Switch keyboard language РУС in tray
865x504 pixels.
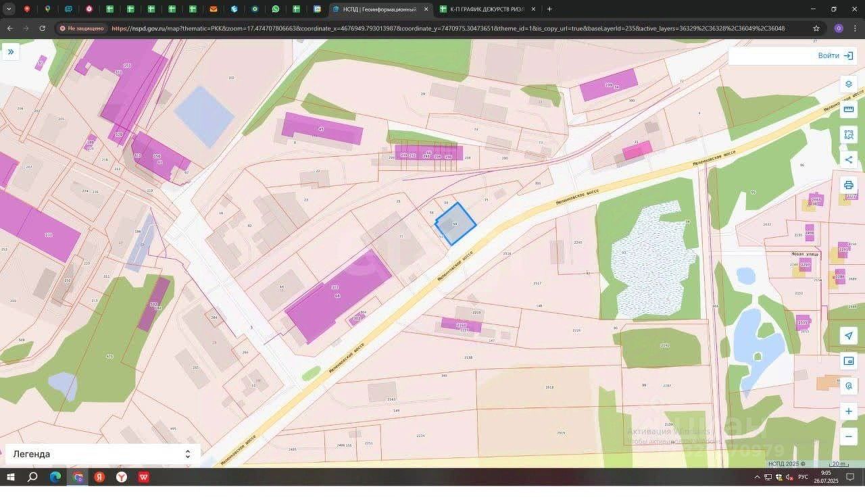[x=803, y=477]
